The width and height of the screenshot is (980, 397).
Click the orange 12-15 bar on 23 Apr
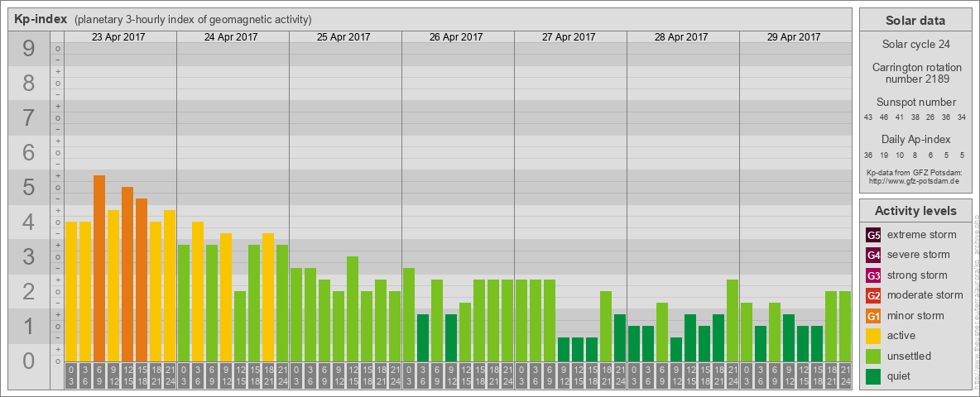[x=127, y=274]
